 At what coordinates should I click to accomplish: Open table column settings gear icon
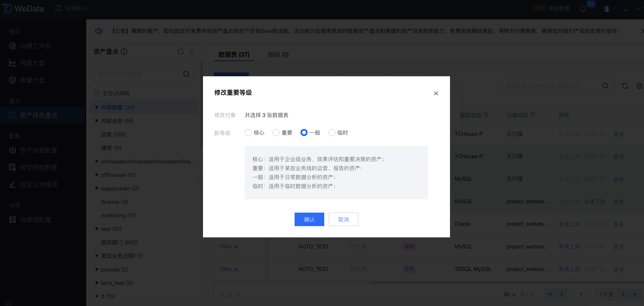(x=639, y=86)
